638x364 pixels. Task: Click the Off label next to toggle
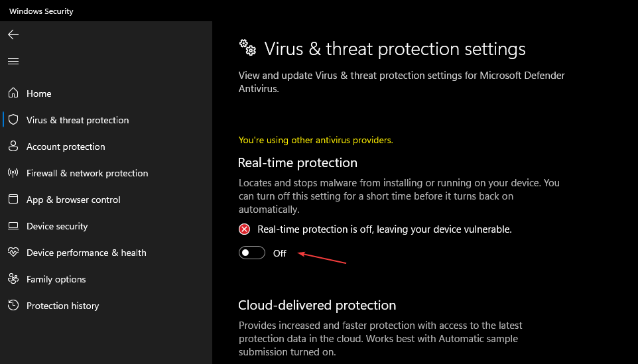[279, 253]
